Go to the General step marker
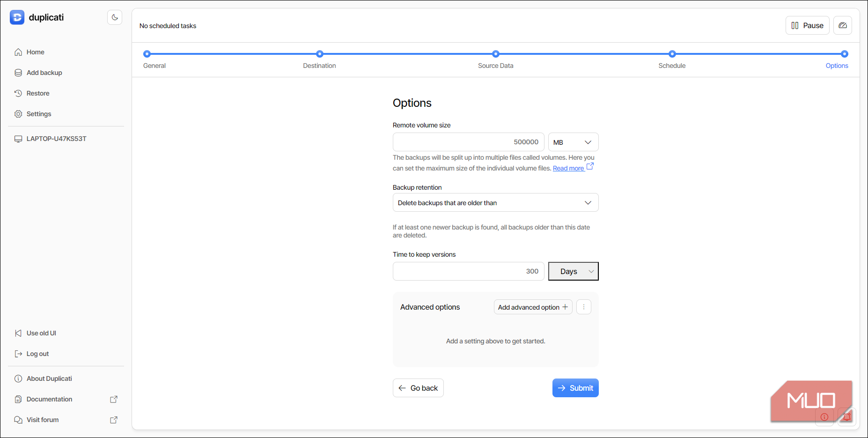The image size is (868, 438). click(x=147, y=54)
